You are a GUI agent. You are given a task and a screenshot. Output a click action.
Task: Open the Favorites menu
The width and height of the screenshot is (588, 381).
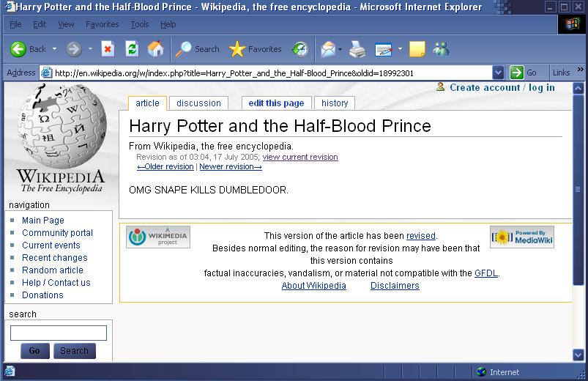tap(102, 24)
